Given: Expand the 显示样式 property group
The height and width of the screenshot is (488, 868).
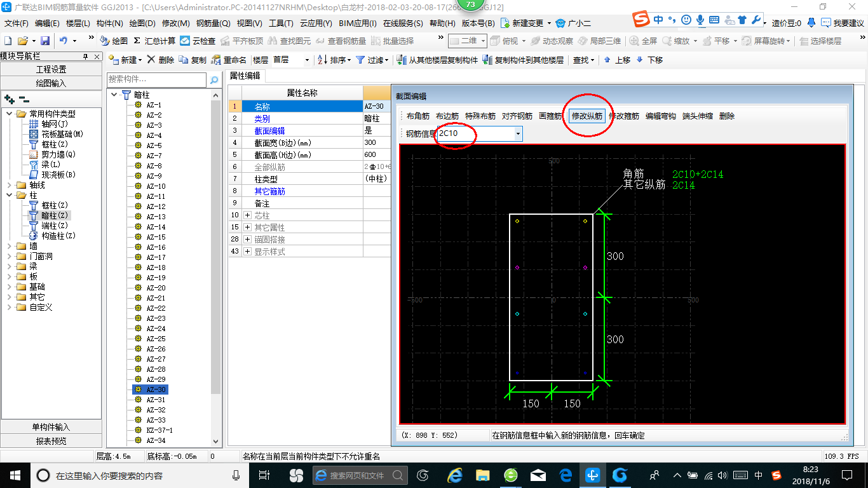Looking at the screenshot, I should click(247, 252).
